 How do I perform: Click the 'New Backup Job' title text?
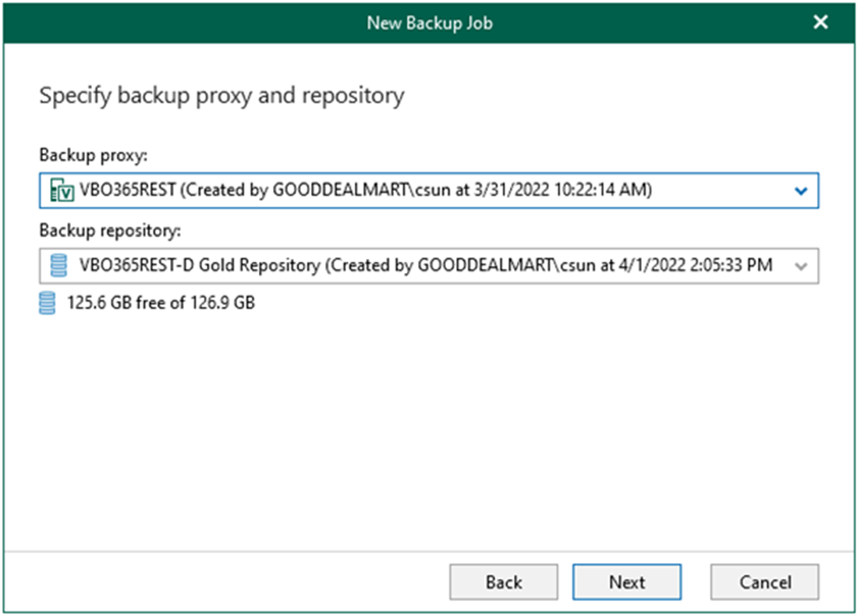(x=430, y=23)
